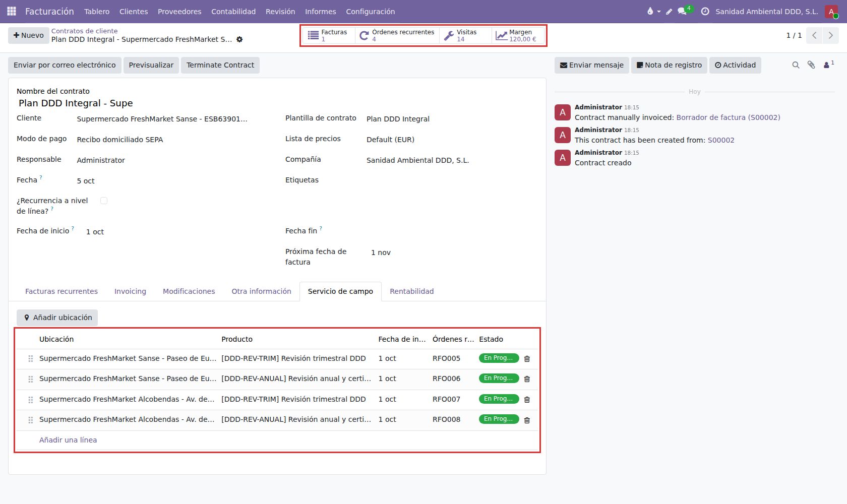
Task: Delete the RFO007 line with trash icon
Action: tap(527, 400)
